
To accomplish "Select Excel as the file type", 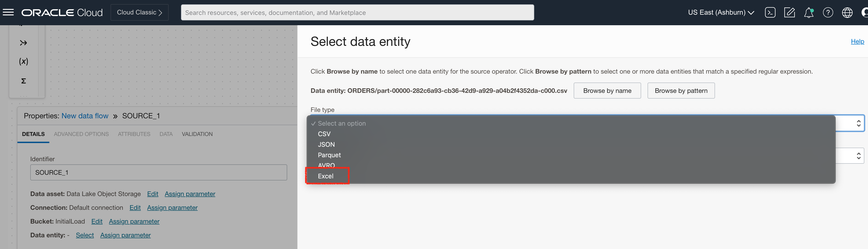I will click(x=325, y=176).
